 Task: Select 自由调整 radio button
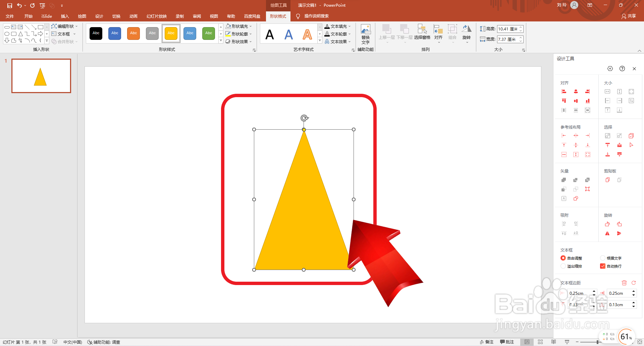click(563, 258)
